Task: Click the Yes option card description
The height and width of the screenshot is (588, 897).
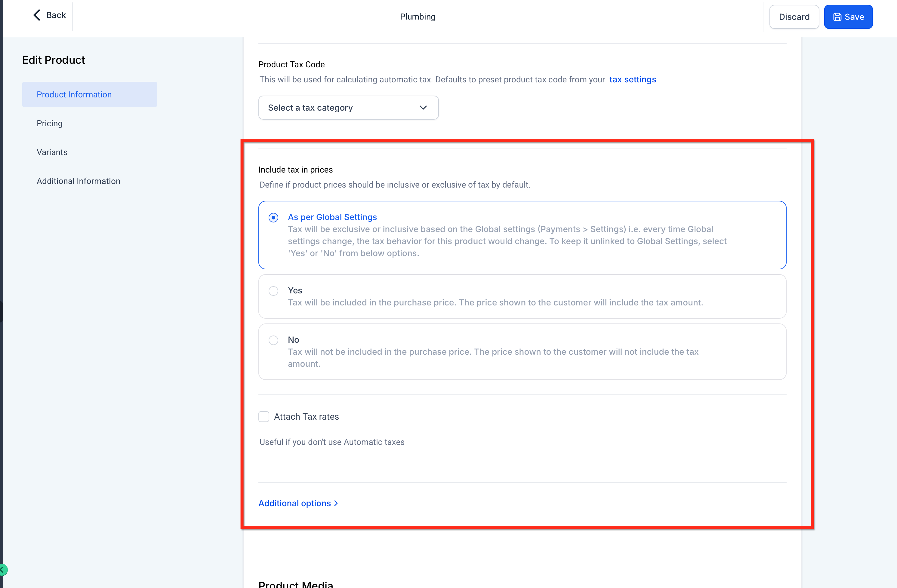Action: coord(495,302)
